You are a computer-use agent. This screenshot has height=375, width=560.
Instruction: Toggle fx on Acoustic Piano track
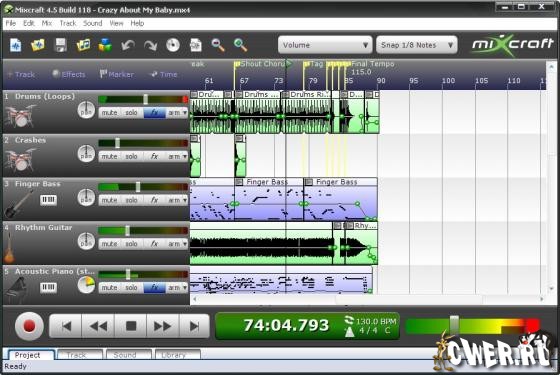(x=154, y=288)
